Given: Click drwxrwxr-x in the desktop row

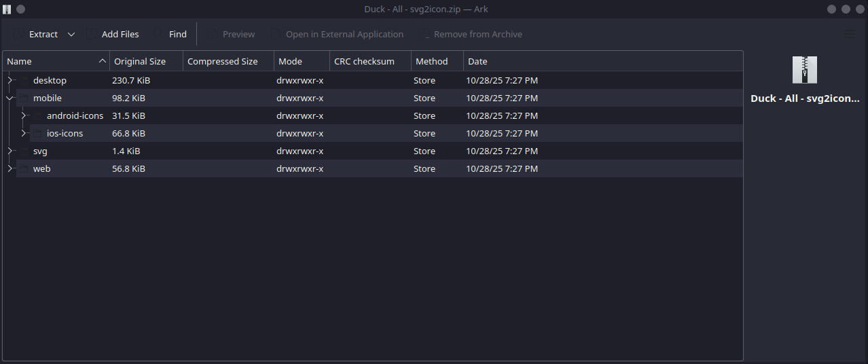Looking at the screenshot, I should [x=300, y=80].
